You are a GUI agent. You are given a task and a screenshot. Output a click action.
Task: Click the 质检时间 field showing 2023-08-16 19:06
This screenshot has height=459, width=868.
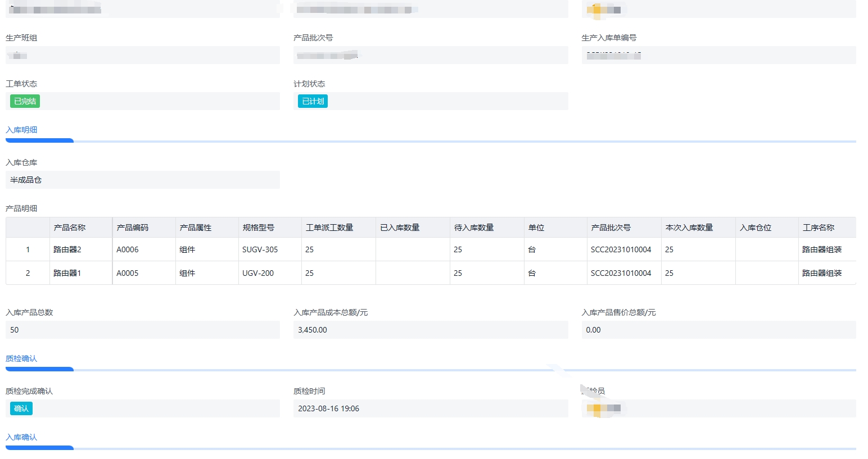point(430,408)
